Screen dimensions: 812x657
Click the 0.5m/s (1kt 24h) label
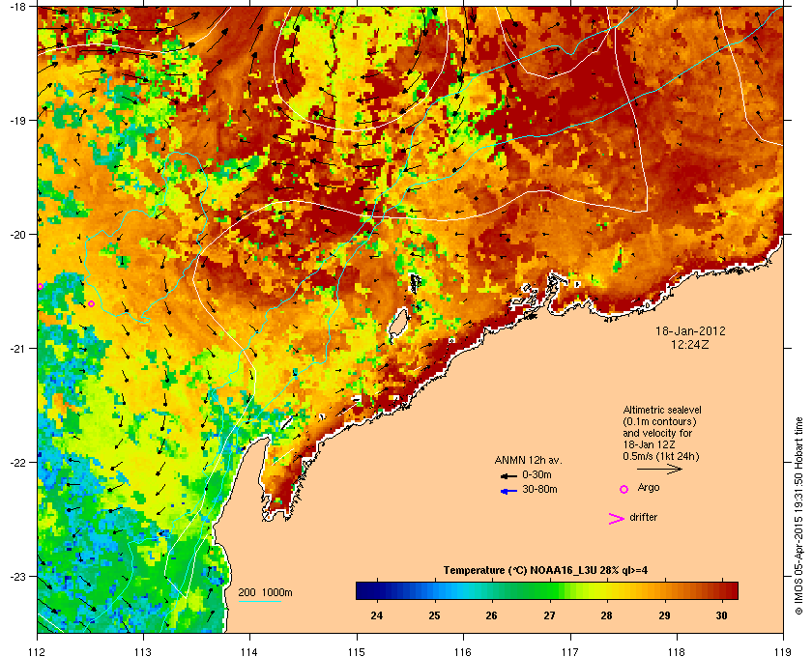pos(661,457)
